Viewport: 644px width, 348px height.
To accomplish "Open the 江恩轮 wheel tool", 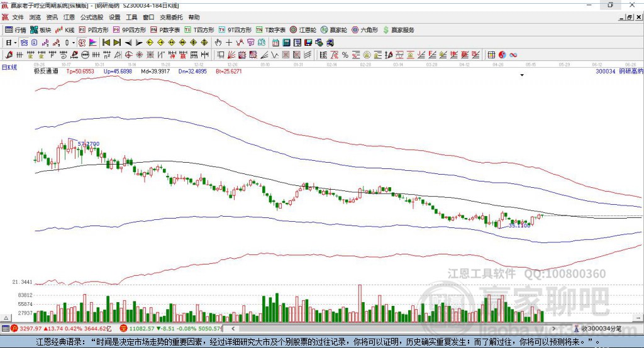I will (x=303, y=30).
